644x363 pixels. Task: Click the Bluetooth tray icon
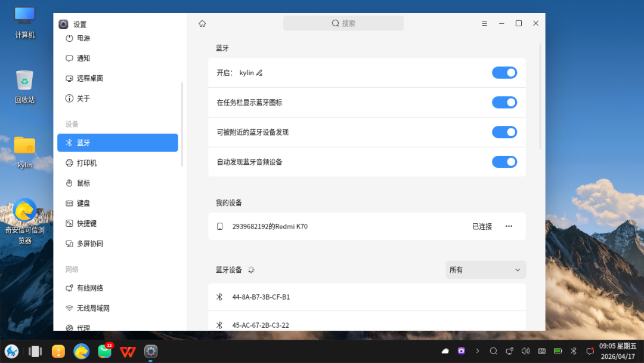(574, 351)
